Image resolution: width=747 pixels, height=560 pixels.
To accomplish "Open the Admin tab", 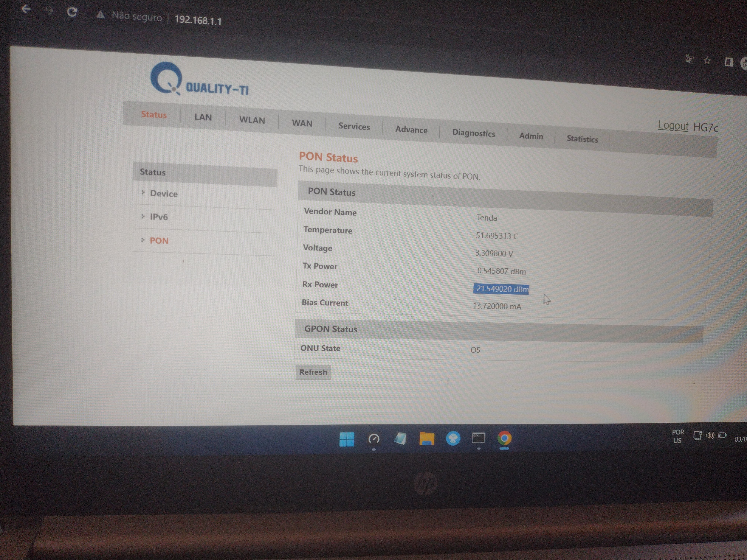I will coord(531,136).
